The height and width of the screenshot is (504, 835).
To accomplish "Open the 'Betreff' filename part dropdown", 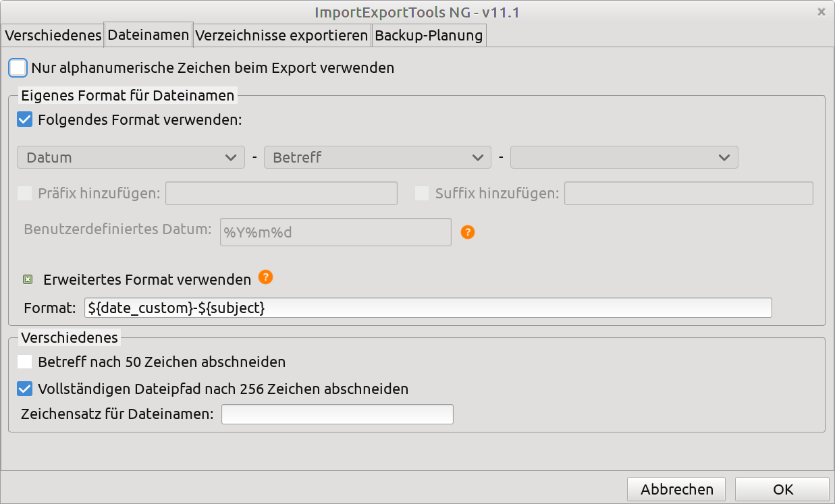I will pos(377,157).
